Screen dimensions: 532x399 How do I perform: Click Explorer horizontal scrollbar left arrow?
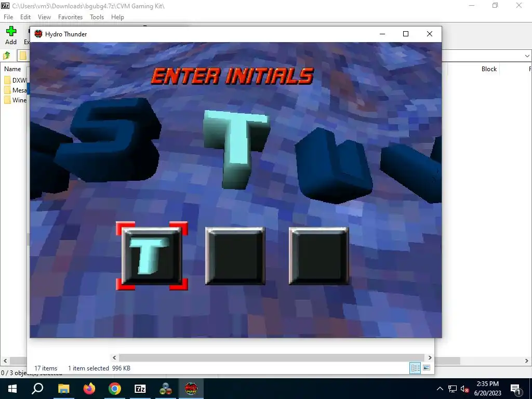pos(114,357)
